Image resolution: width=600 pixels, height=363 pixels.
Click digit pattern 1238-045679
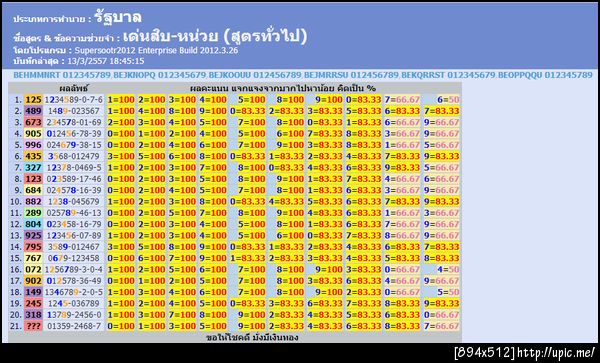pos(74,201)
